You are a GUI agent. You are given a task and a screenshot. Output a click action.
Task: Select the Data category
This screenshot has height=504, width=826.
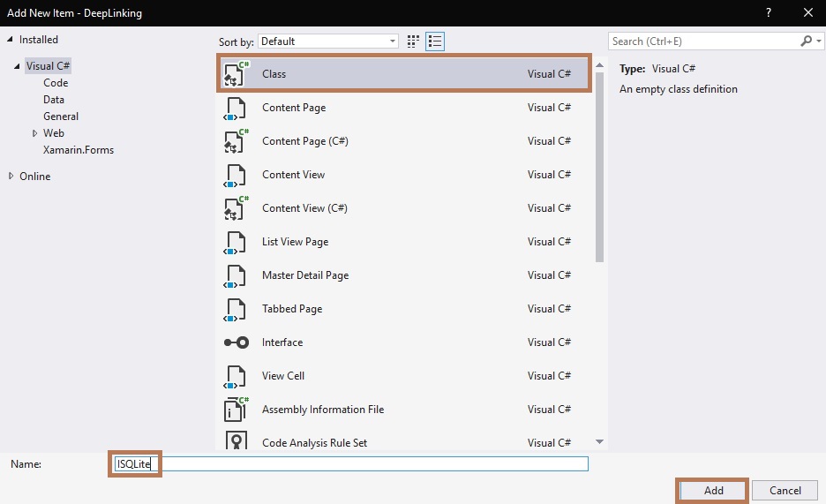pyautogui.click(x=54, y=100)
